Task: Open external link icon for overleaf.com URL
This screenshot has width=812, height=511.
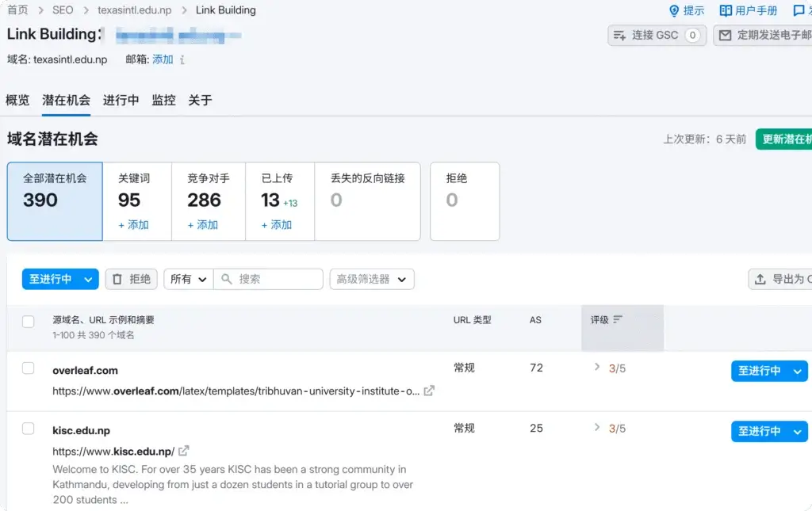Action: 429,391
